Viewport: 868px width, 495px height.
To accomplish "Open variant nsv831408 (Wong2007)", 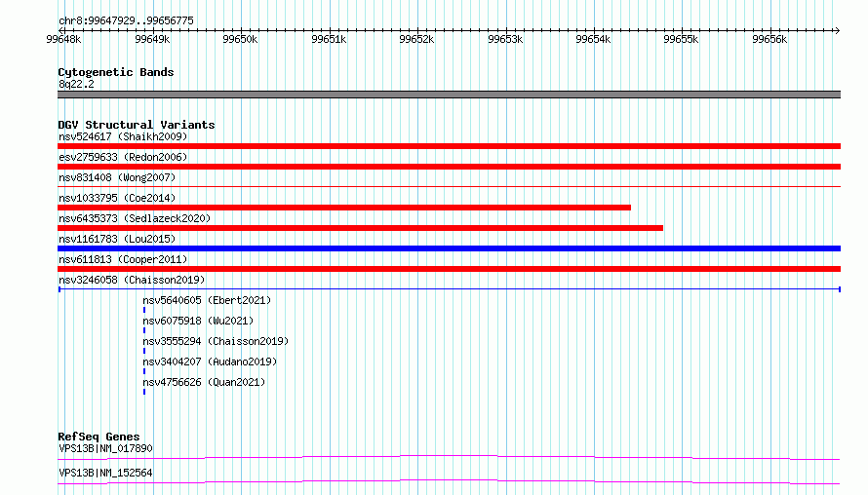I will click(117, 177).
